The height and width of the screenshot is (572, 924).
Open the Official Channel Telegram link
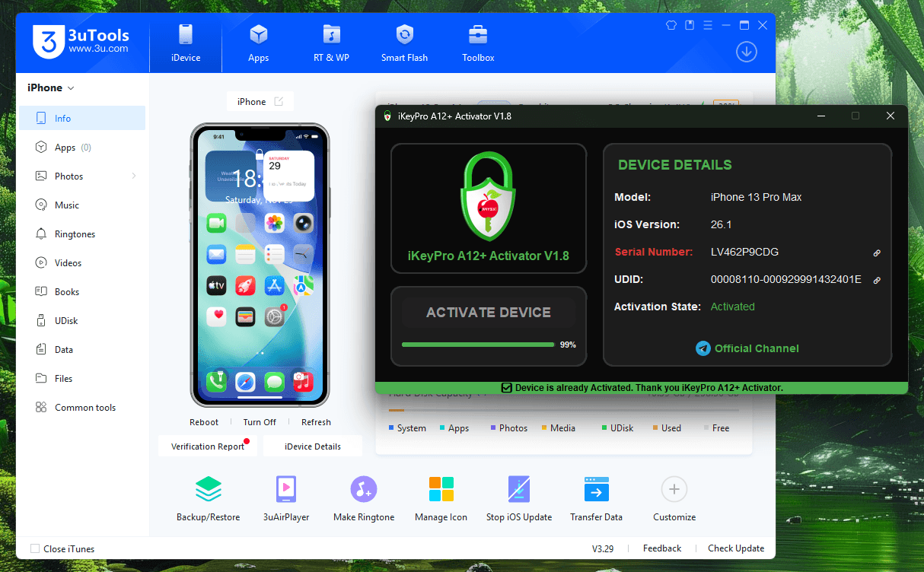click(x=747, y=348)
